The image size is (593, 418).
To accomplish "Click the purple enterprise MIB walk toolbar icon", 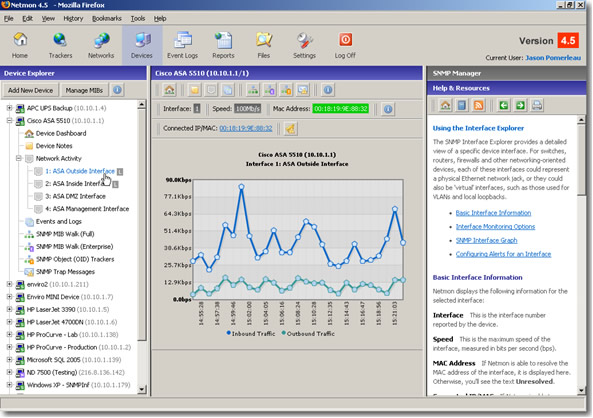I will (269, 90).
